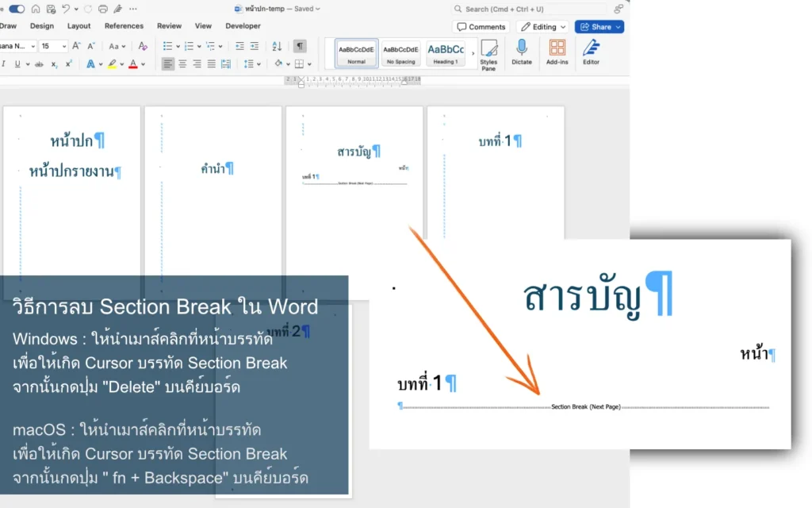812x508 pixels.
Task: Open the Home icon in title bar
Action: [x=36, y=9]
